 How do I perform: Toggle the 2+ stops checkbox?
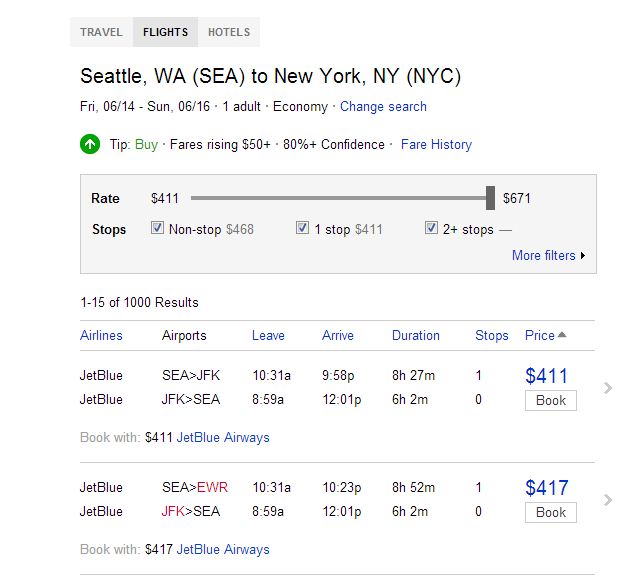click(x=432, y=228)
